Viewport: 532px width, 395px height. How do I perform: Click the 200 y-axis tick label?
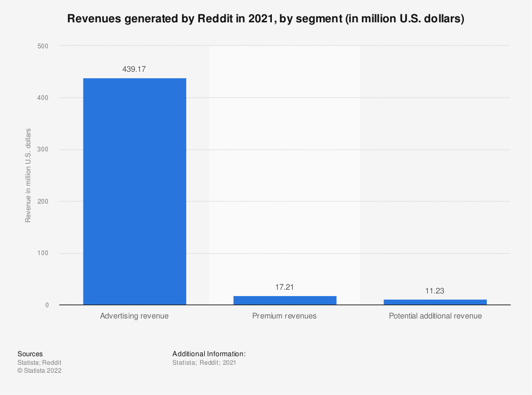pos(43,201)
